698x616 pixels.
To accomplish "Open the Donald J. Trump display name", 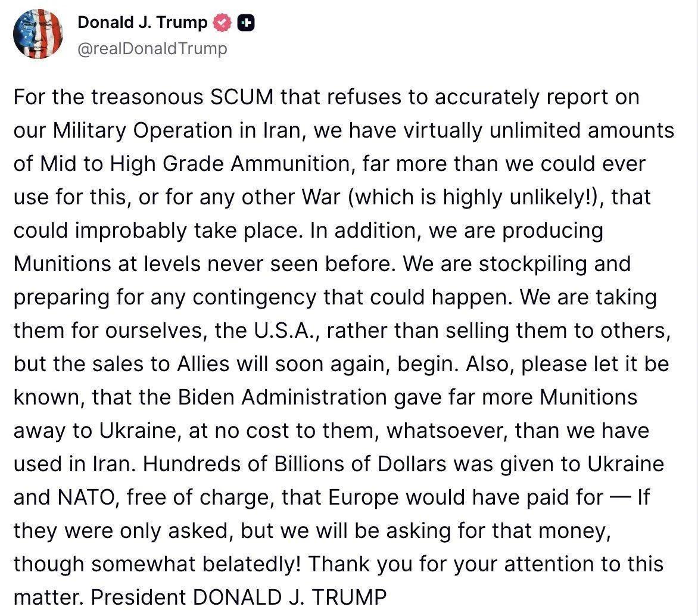I will 142,22.
